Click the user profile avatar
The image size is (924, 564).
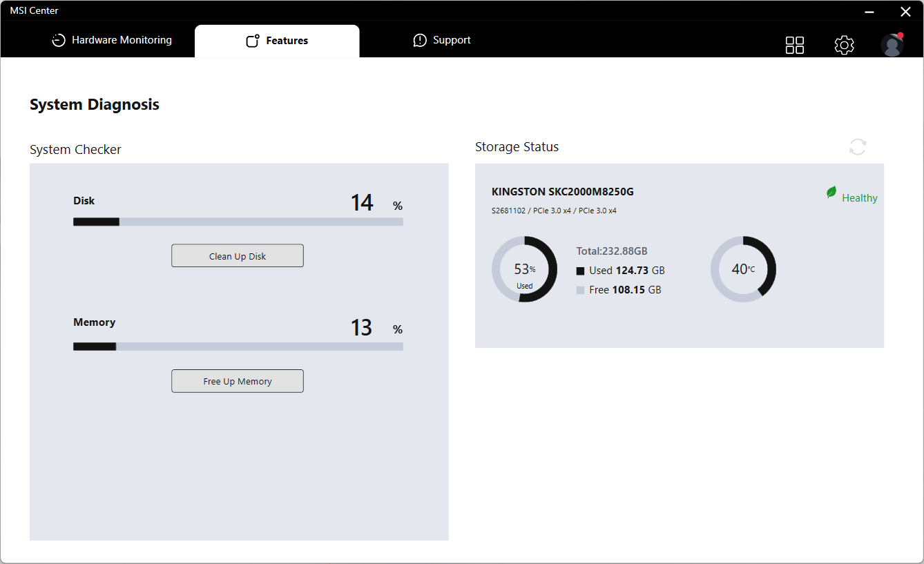[892, 46]
